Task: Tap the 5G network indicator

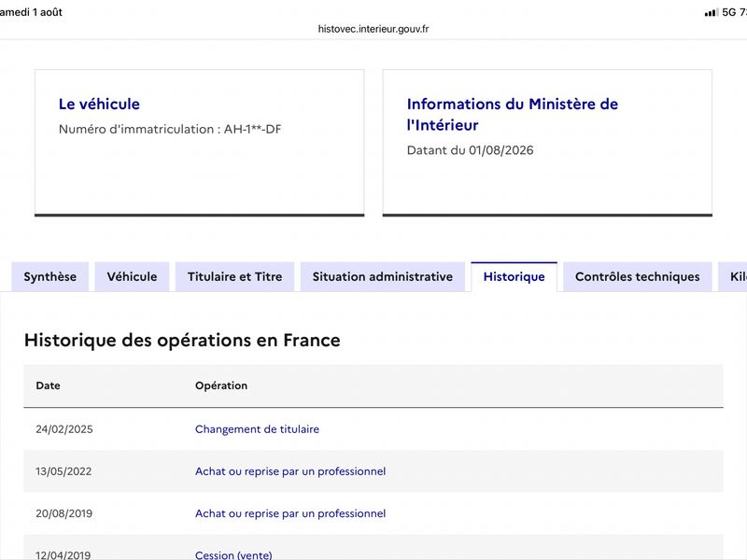Action: [729, 12]
